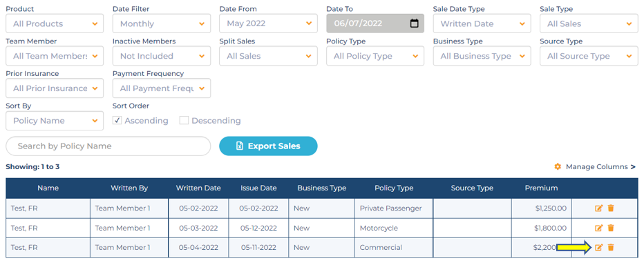The width and height of the screenshot is (644, 263).
Task: Select the Private Passenger policy type cell
Action: pos(394,208)
